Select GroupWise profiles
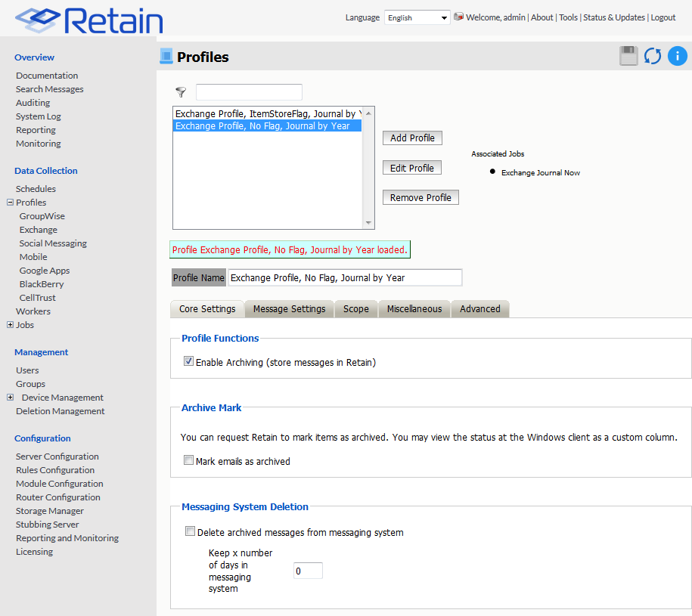The height and width of the screenshot is (616, 692). click(x=42, y=216)
